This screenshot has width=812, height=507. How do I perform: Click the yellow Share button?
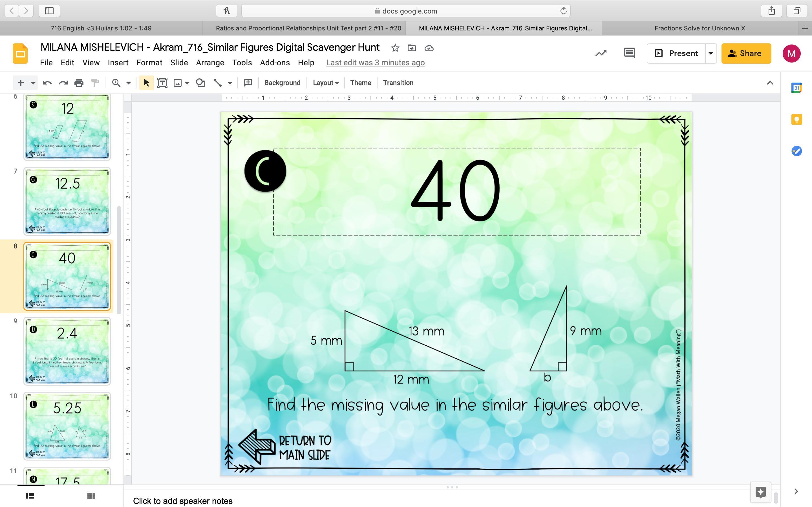[746, 53]
